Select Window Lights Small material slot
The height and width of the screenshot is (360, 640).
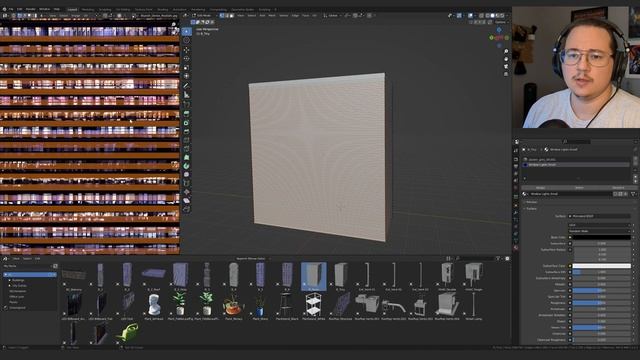pyautogui.click(x=576, y=164)
